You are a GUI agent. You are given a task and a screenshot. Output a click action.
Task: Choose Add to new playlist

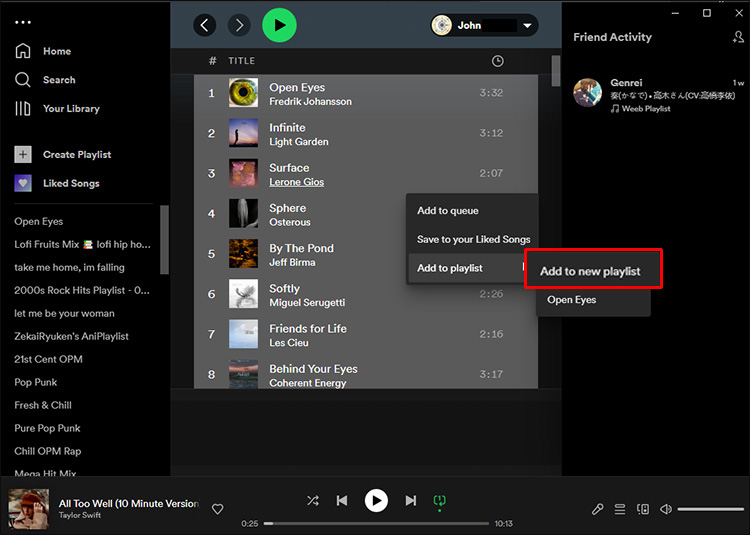pos(593,271)
